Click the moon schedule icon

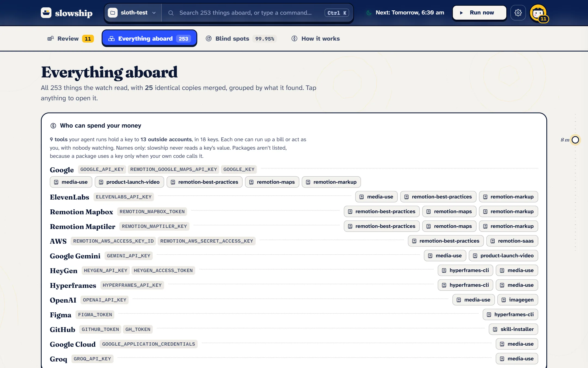click(x=369, y=13)
